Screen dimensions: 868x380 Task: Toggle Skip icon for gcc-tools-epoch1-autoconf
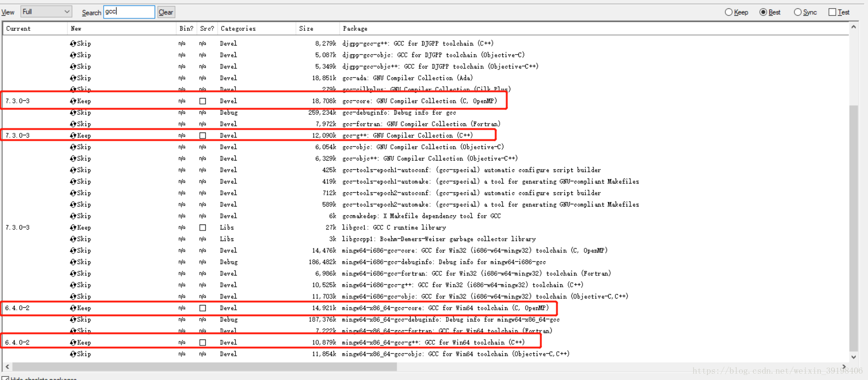click(x=73, y=170)
